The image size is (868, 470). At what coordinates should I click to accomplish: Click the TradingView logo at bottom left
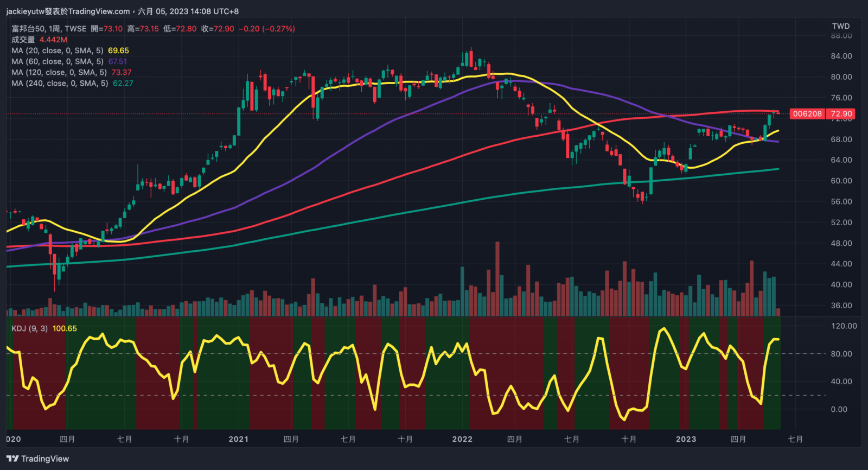coord(38,459)
